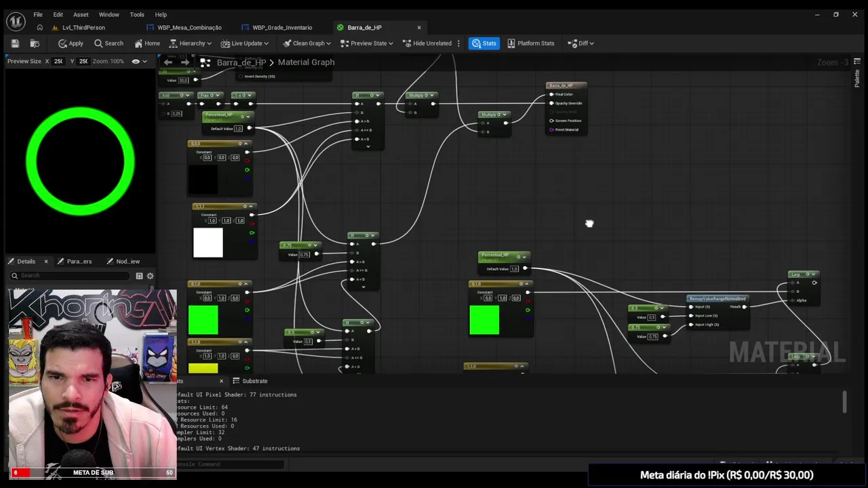Click black color swatch on 0,0,0 Constant node
The image size is (868, 488).
tap(203, 179)
